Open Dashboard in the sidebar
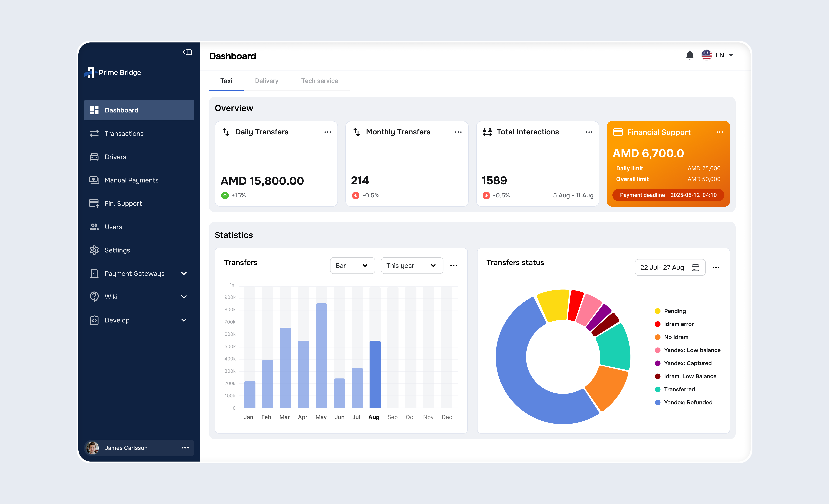 (139, 110)
